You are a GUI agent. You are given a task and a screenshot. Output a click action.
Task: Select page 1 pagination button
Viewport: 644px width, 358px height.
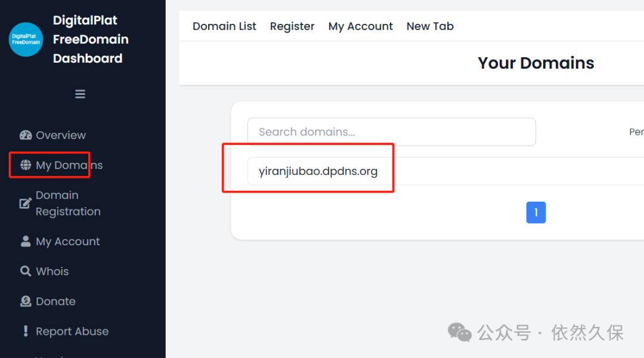(x=536, y=212)
